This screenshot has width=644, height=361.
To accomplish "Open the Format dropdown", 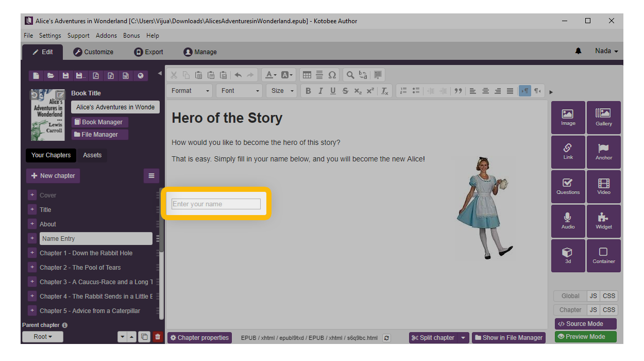I will click(190, 91).
